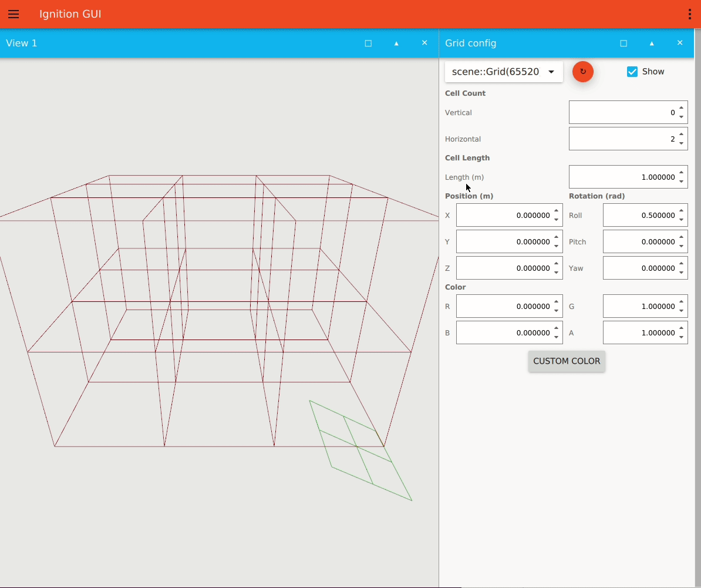Click the Ignition GUI title
701x588 pixels.
70,14
